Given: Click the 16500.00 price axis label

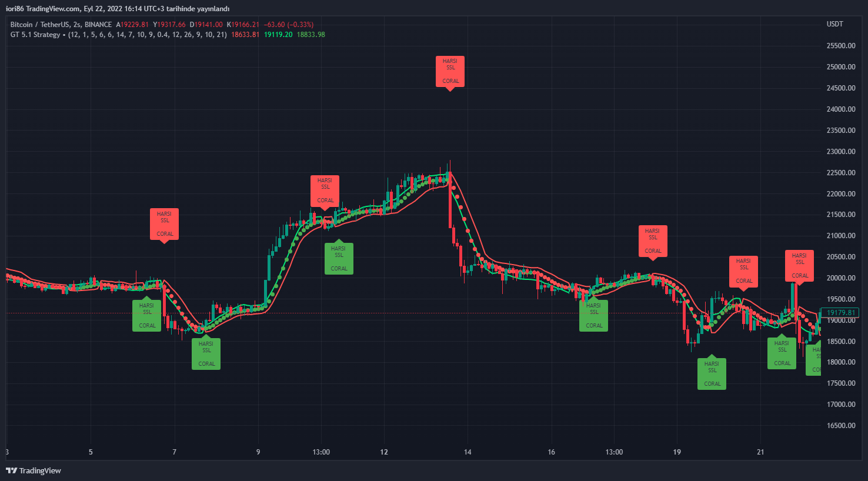Looking at the screenshot, I should (x=841, y=426).
